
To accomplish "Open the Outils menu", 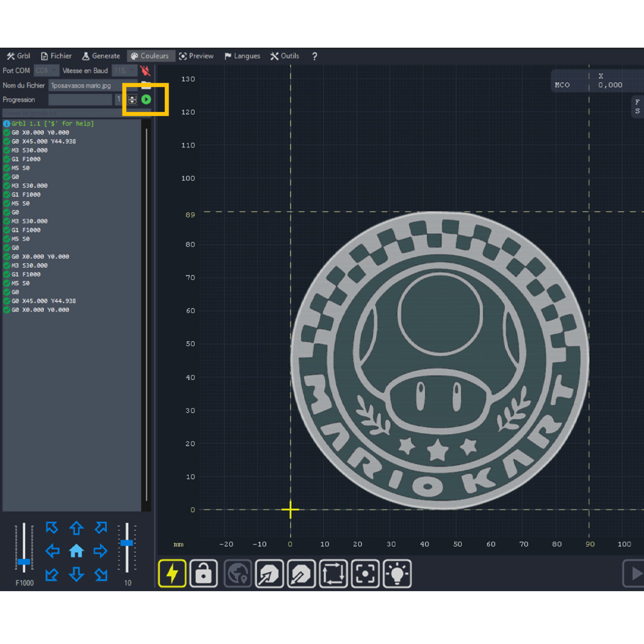I will click(285, 56).
